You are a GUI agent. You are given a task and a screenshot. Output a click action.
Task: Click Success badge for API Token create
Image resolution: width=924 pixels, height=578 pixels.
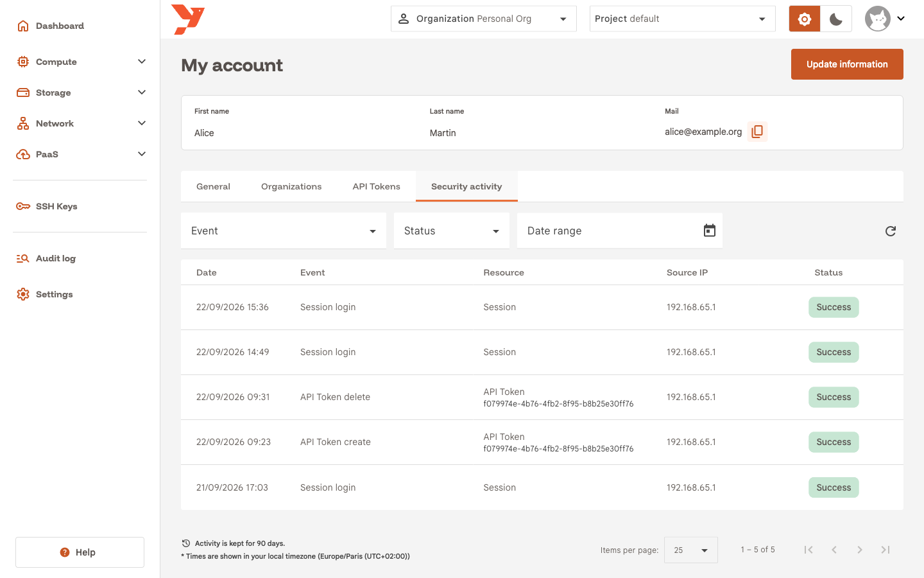pyautogui.click(x=834, y=442)
